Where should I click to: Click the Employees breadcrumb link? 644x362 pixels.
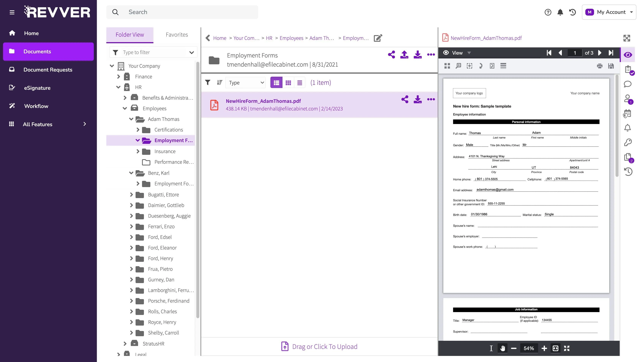[291, 38]
